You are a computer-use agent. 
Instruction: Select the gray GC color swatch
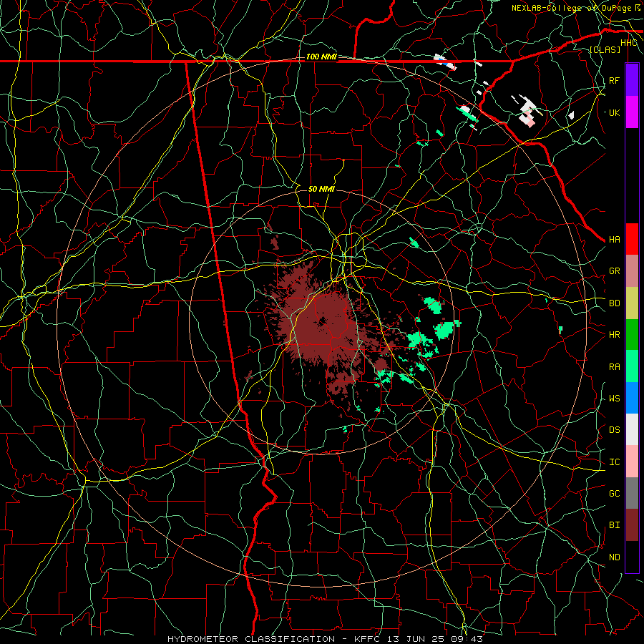[x=632, y=493]
